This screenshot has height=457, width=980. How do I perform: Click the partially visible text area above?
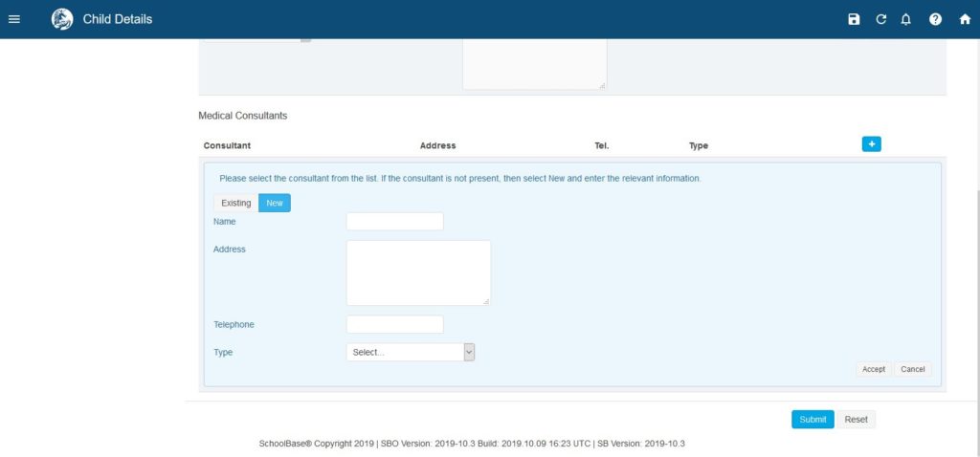pos(534,64)
